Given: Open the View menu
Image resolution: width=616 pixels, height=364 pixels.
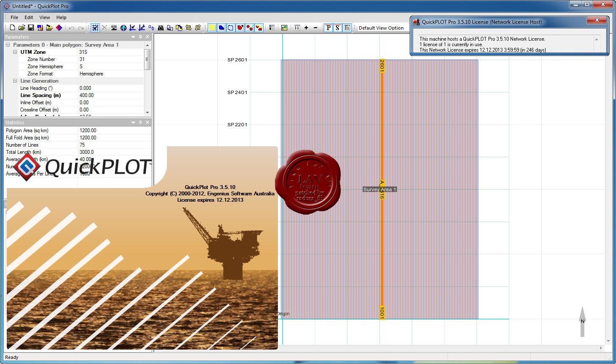Looking at the screenshot, I should [x=44, y=17].
